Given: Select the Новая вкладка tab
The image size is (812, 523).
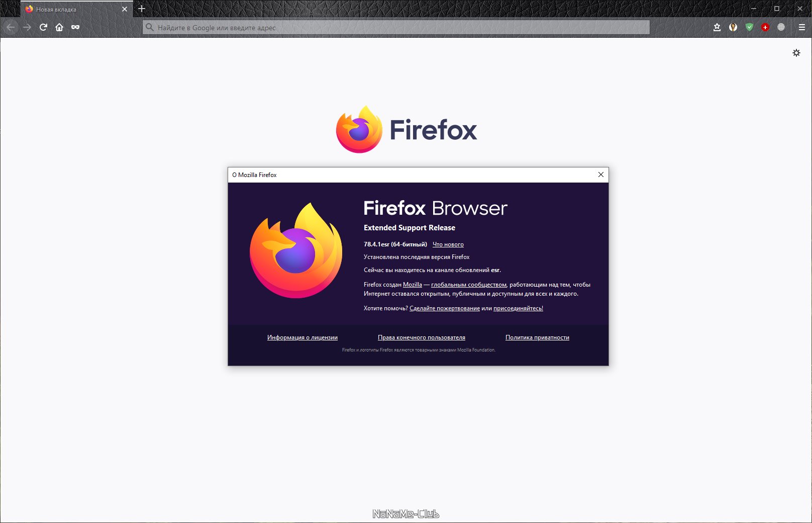Looking at the screenshot, I should pyautogui.click(x=77, y=9).
